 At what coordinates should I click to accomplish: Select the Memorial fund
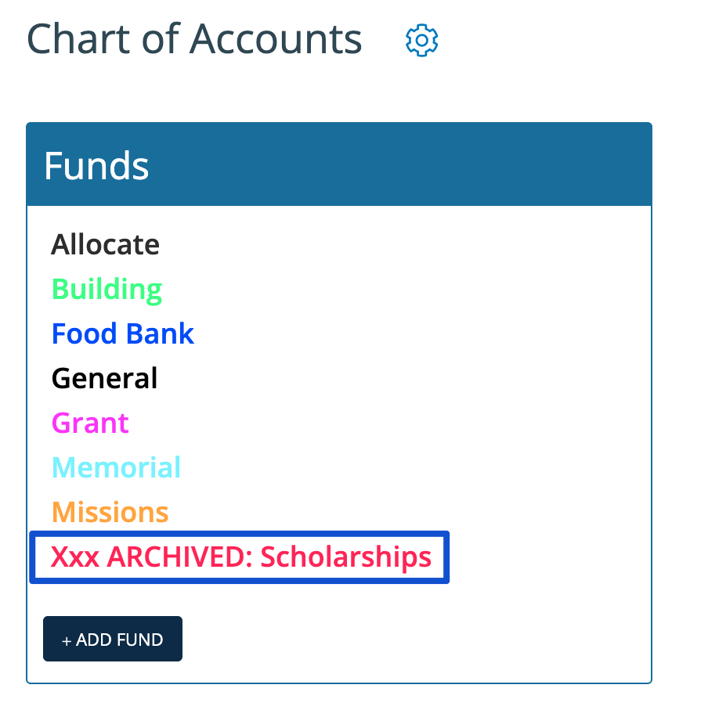(x=116, y=467)
